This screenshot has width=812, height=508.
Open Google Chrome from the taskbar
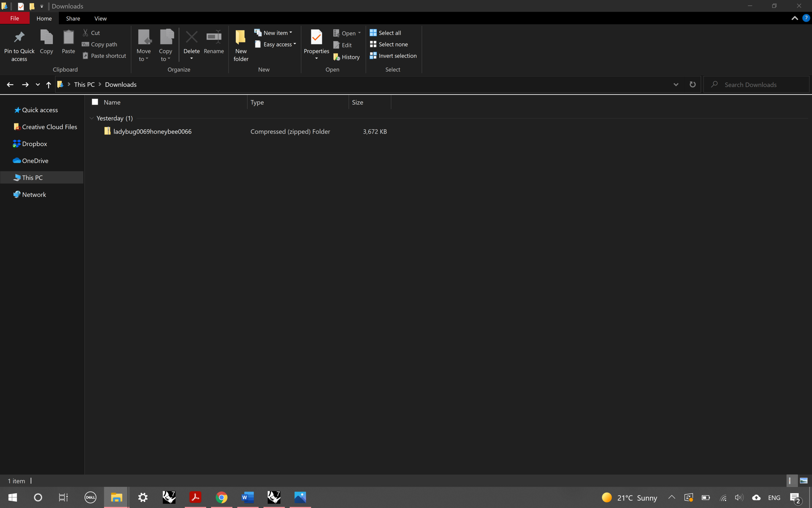point(221,497)
